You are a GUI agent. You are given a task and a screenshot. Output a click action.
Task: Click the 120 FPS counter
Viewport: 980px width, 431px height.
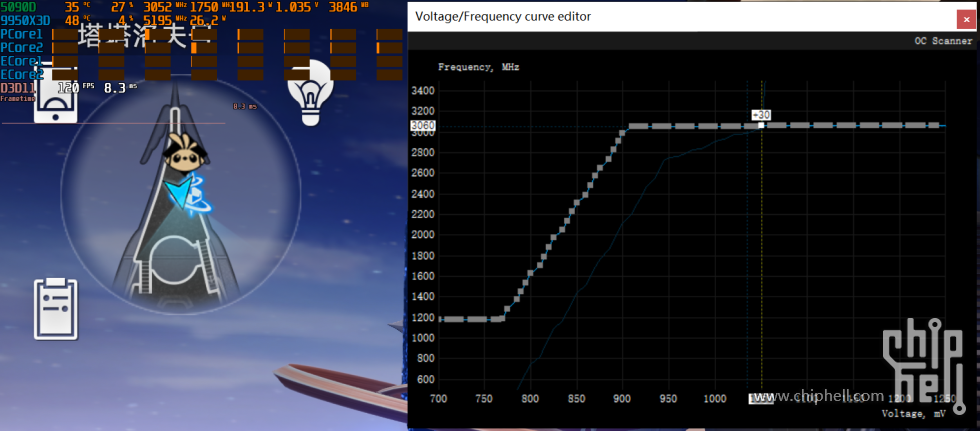pos(76,87)
